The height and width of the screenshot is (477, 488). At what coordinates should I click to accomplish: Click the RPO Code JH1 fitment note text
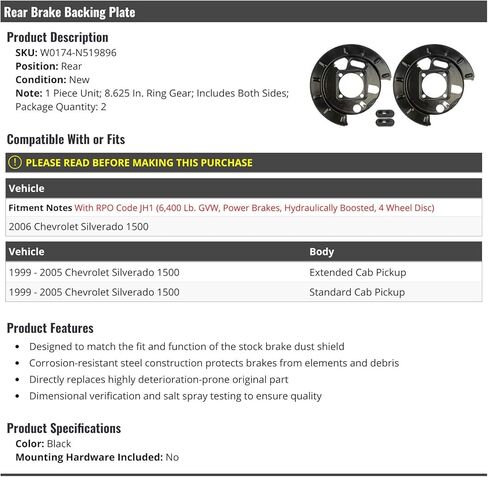tap(254, 208)
